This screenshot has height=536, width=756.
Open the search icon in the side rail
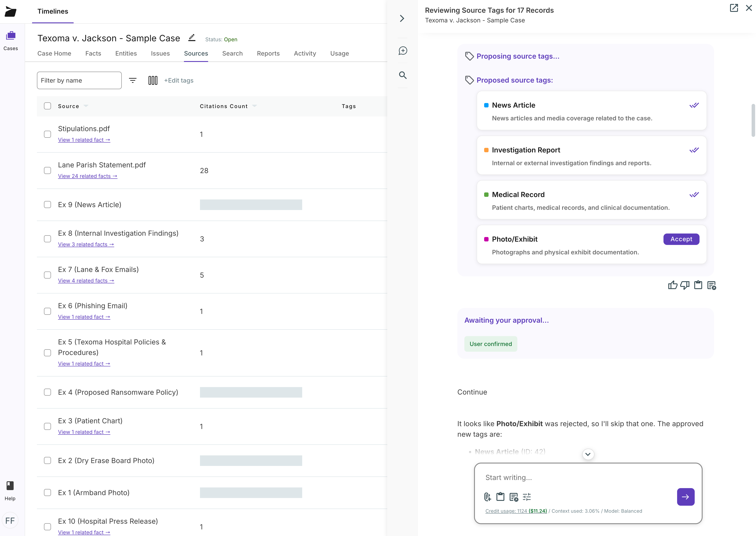pyautogui.click(x=403, y=75)
